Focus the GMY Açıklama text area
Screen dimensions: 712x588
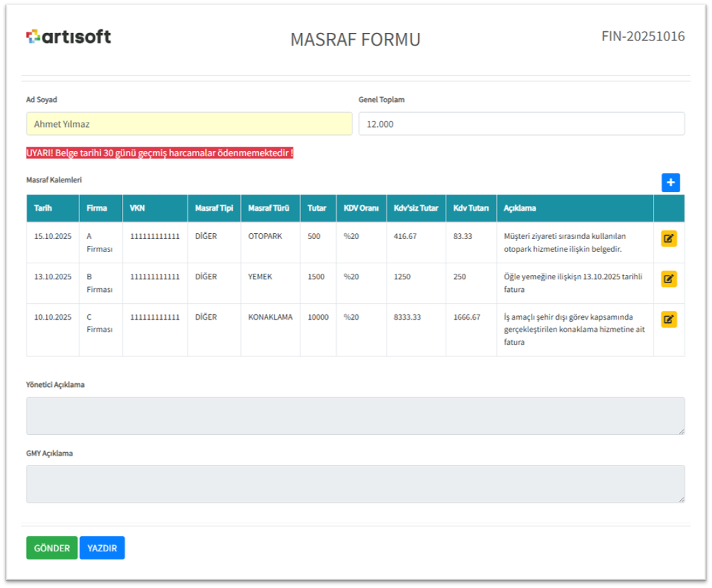click(x=355, y=483)
